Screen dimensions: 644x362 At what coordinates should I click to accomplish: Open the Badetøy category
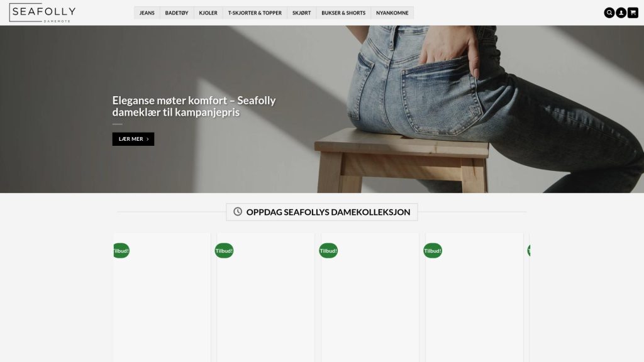coord(177,13)
